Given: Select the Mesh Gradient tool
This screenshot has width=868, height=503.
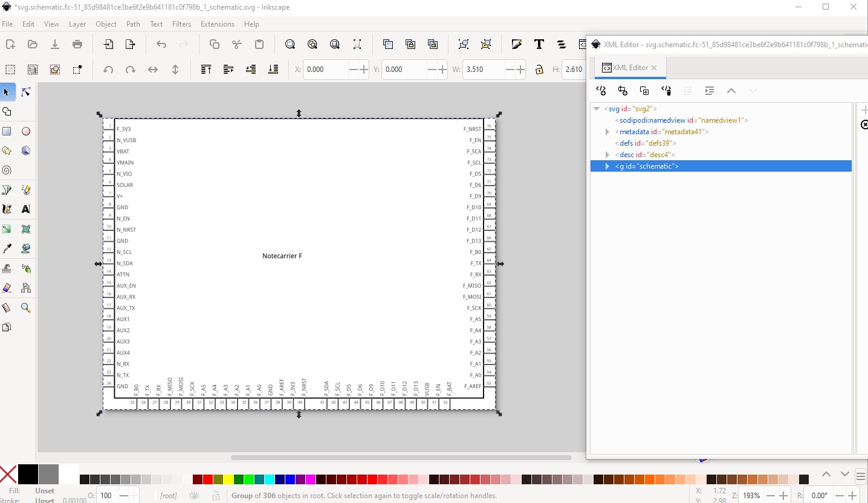Looking at the screenshot, I should pyautogui.click(x=26, y=229).
